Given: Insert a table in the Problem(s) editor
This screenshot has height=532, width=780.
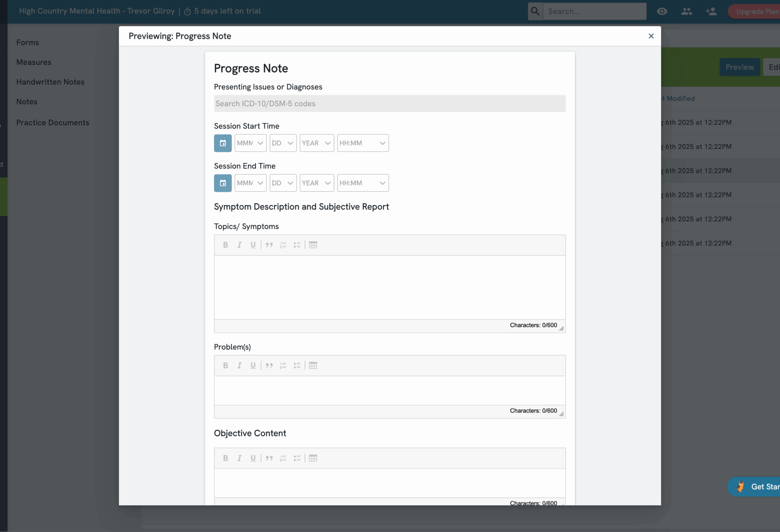Looking at the screenshot, I should (313, 365).
